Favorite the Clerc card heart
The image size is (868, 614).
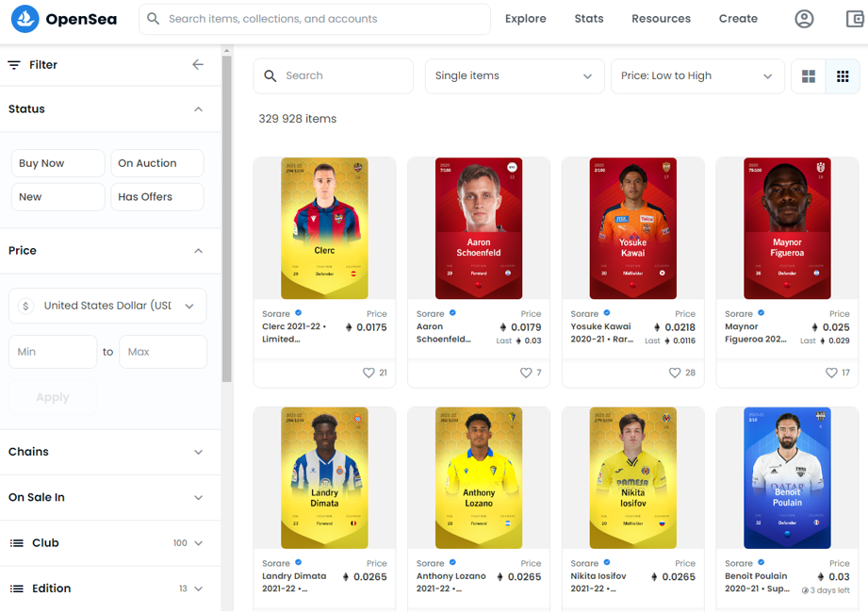368,373
